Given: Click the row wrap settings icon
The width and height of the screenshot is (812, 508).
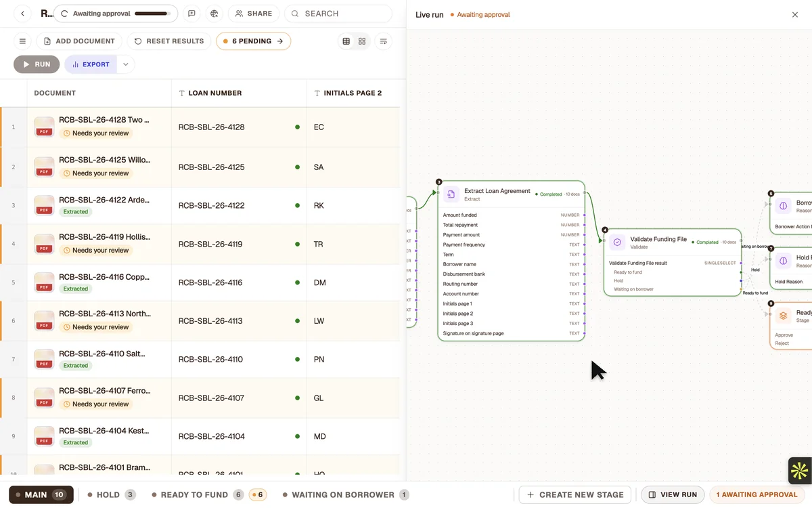Looking at the screenshot, I should (384, 41).
